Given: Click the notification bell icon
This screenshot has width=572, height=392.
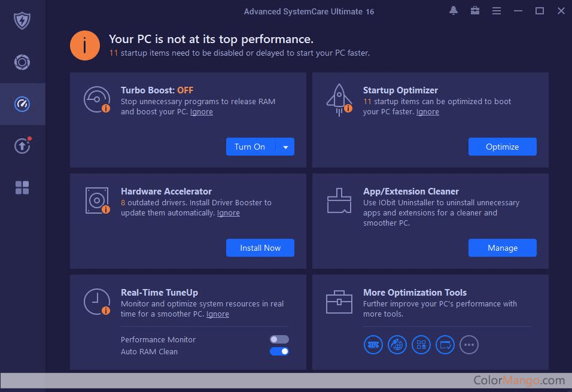Looking at the screenshot, I should coord(454,11).
